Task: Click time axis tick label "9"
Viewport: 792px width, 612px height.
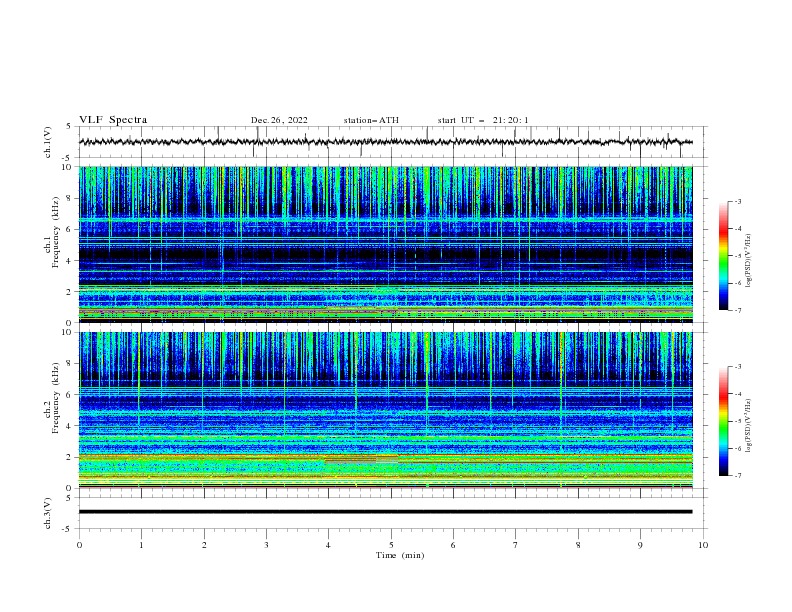Action: point(640,545)
